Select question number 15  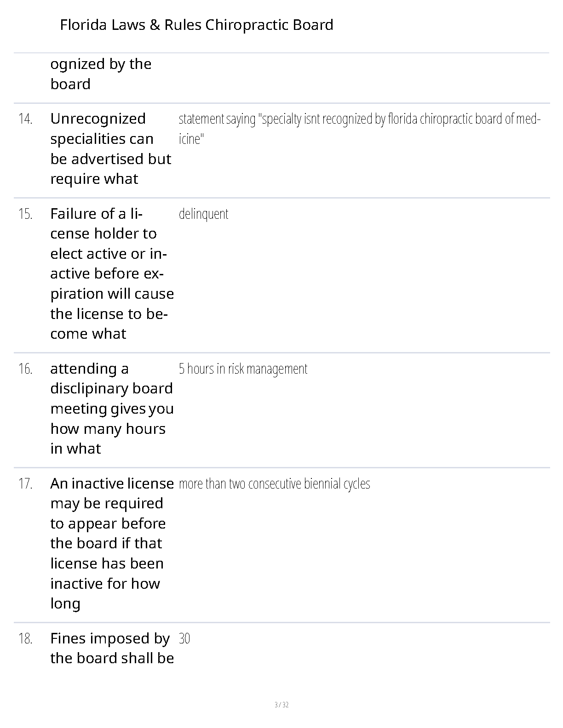pos(25,214)
